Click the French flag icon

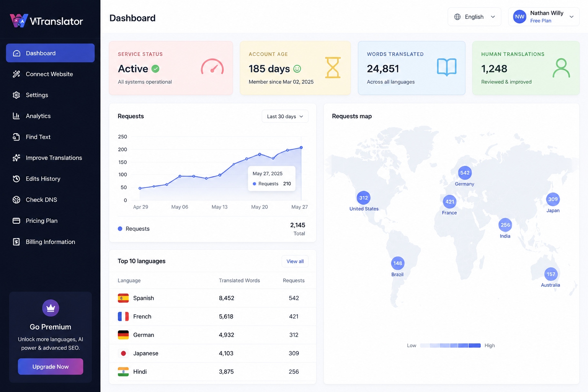pyautogui.click(x=123, y=317)
